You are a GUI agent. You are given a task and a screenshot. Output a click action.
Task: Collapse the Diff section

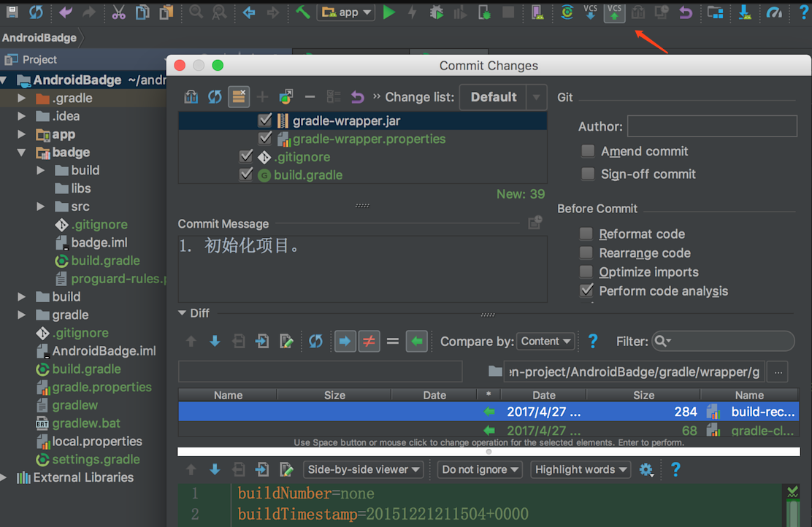(x=182, y=313)
